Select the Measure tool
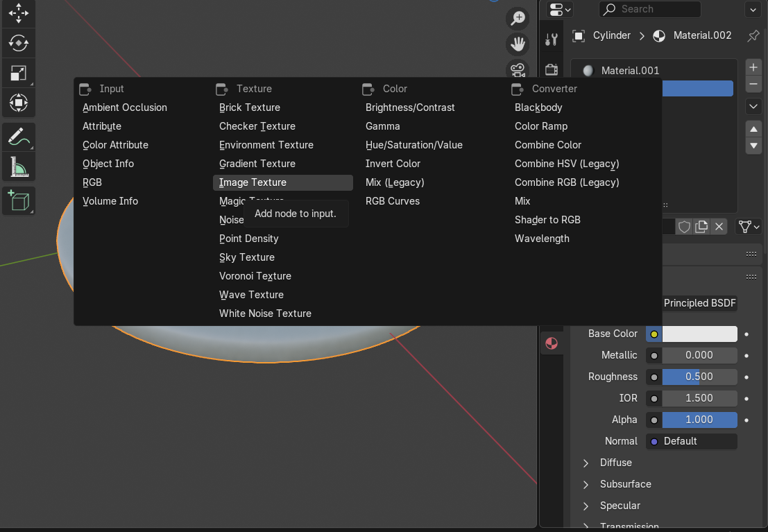768x532 pixels. [18, 166]
